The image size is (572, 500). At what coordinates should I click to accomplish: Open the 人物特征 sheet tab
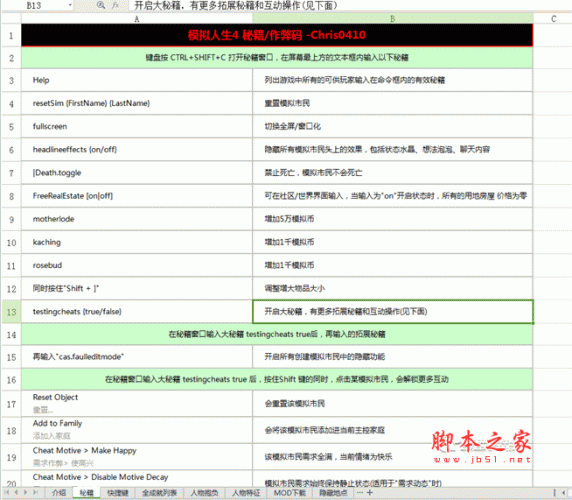tap(246, 493)
